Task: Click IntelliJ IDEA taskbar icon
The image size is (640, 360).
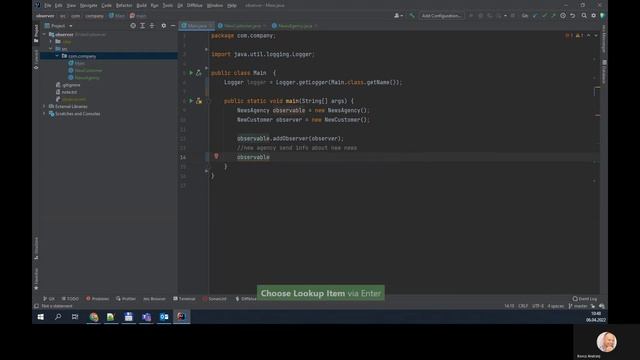Action: point(181,317)
